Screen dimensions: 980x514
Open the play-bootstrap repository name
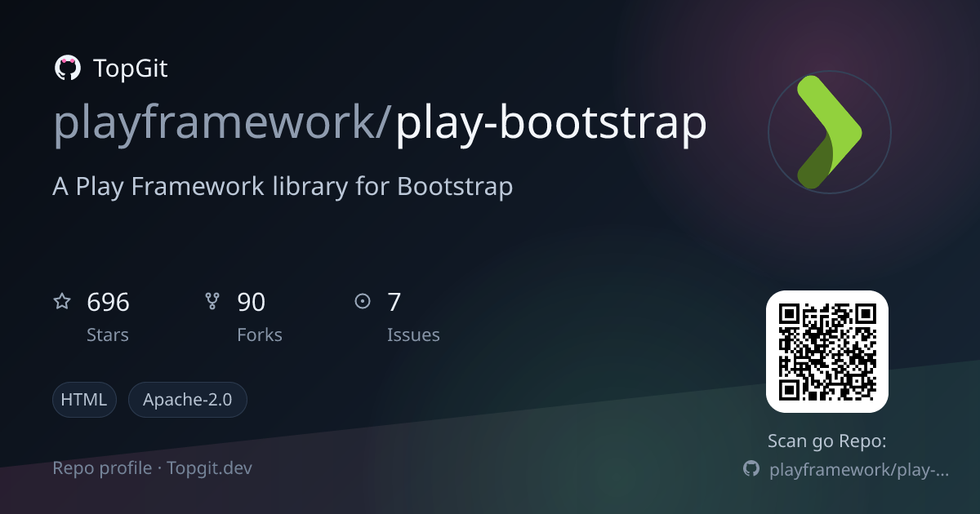[551, 124]
